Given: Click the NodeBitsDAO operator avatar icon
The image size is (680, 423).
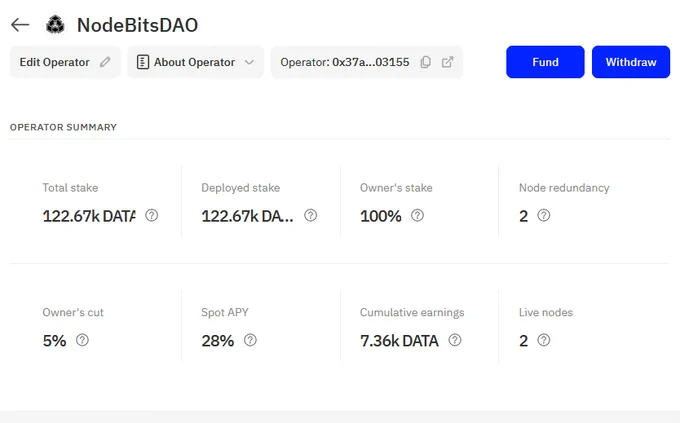Looking at the screenshot, I should pyautogui.click(x=55, y=25).
